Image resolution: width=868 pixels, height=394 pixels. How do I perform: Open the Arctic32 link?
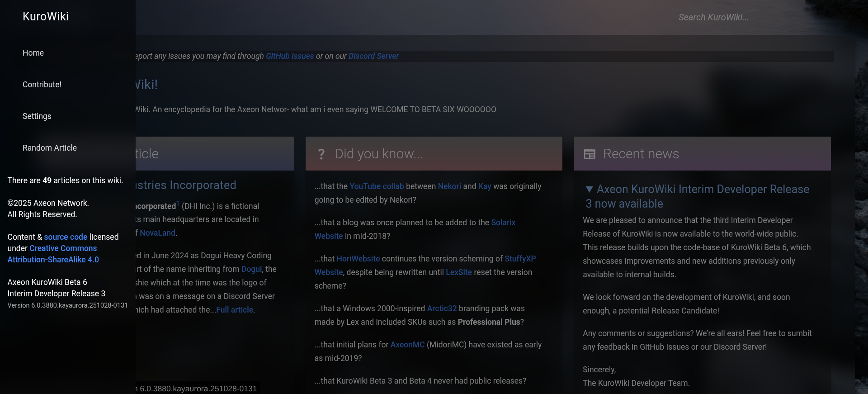pyautogui.click(x=442, y=309)
